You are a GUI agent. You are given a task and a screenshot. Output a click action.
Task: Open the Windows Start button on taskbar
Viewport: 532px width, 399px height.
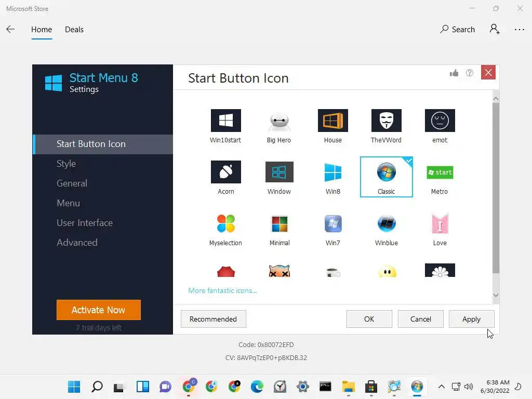(74, 387)
